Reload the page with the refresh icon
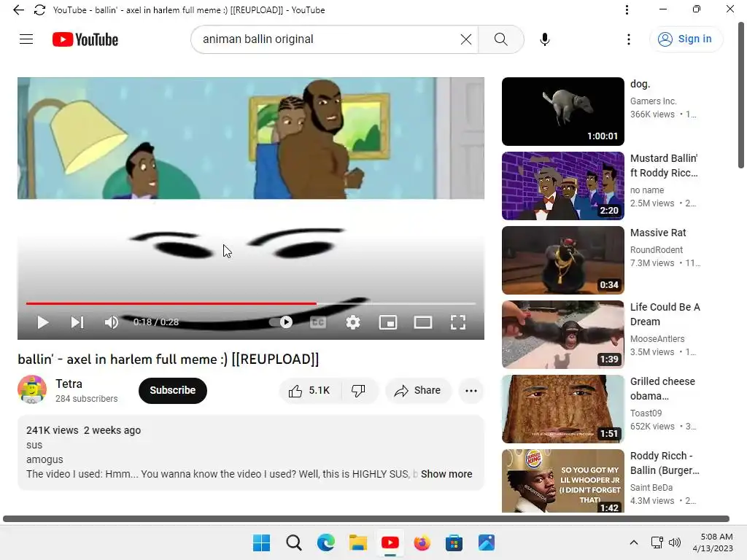The image size is (747, 560). tap(39, 10)
